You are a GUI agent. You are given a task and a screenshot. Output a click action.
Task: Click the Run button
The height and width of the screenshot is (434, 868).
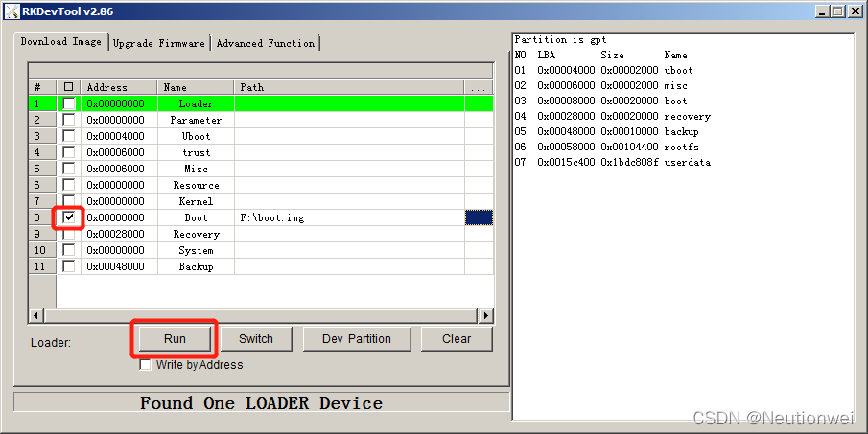[175, 339]
